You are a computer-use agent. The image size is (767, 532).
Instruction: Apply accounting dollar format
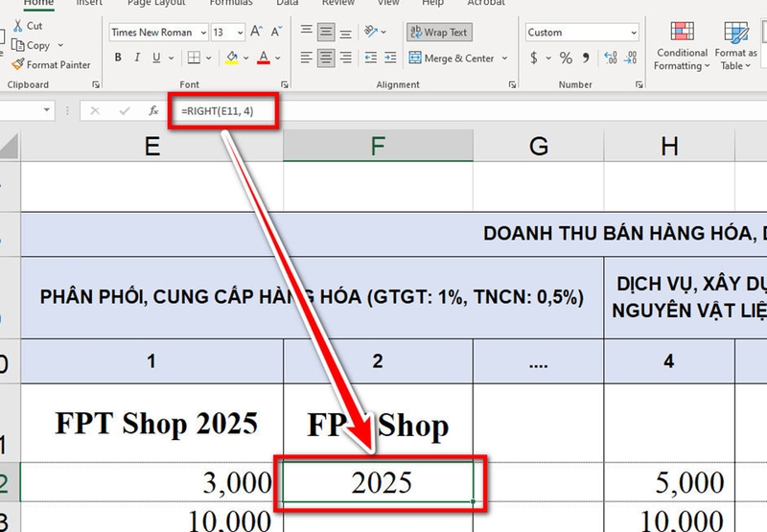[534, 58]
